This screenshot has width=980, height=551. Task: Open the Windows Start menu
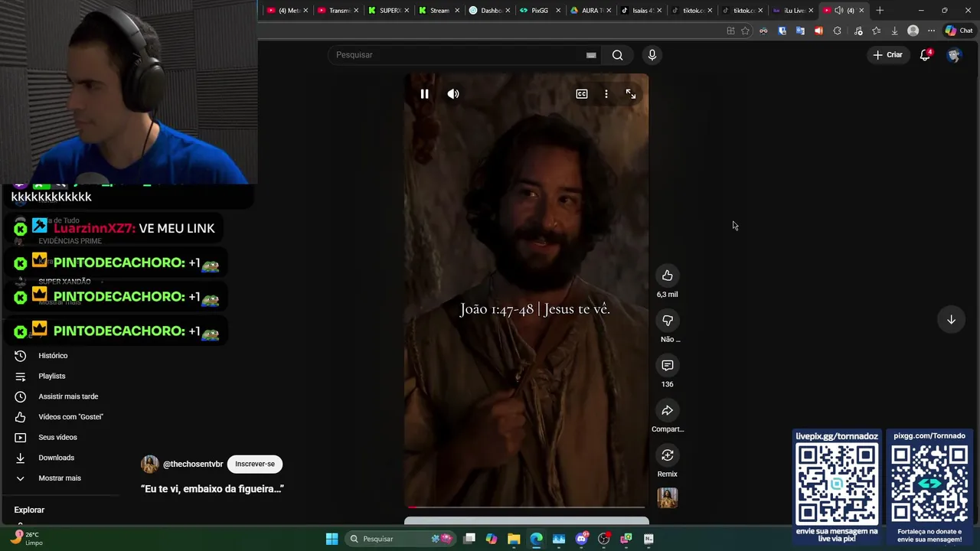click(332, 539)
